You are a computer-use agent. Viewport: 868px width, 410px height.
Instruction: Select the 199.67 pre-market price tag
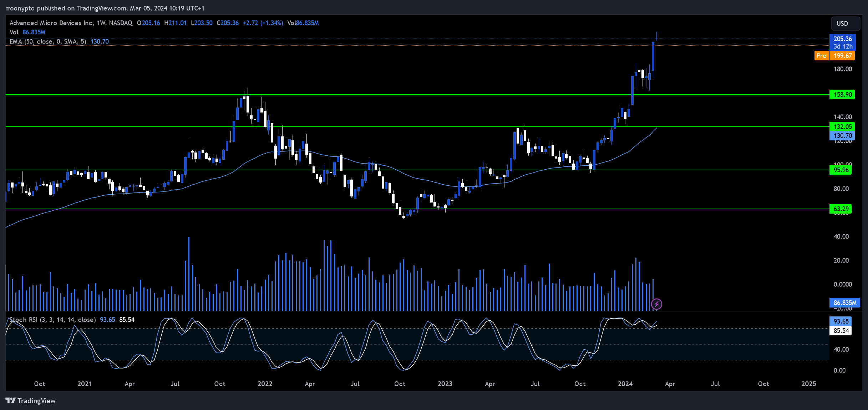click(x=842, y=56)
